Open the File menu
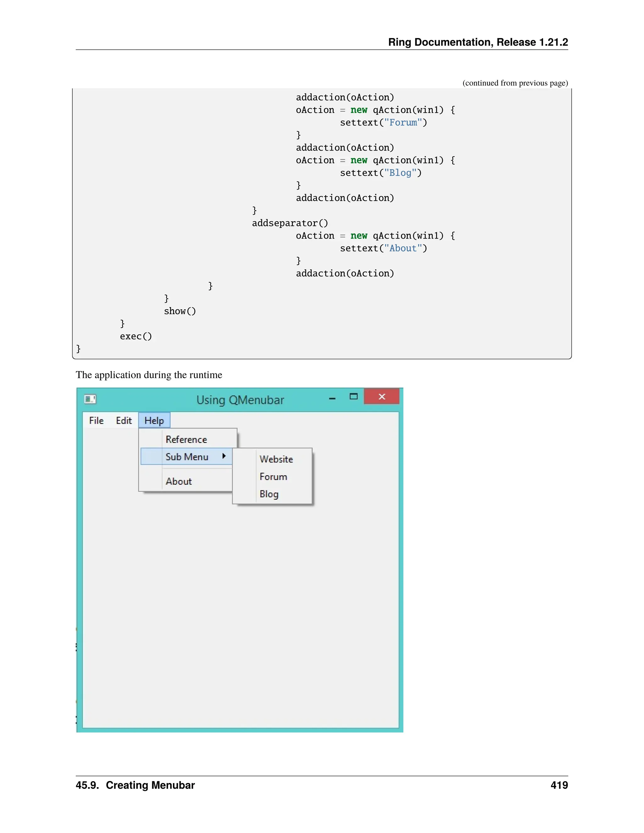The height and width of the screenshot is (833, 644). [96, 421]
